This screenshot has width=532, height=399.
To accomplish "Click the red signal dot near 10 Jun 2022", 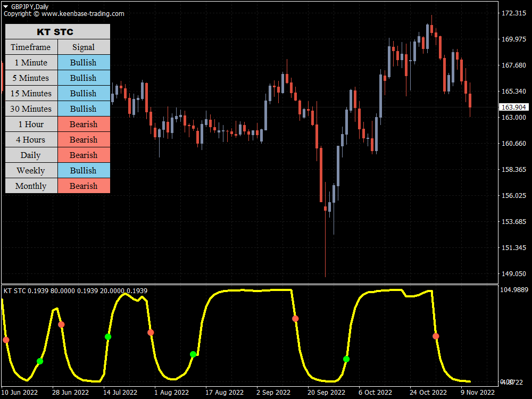I will [6, 340].
